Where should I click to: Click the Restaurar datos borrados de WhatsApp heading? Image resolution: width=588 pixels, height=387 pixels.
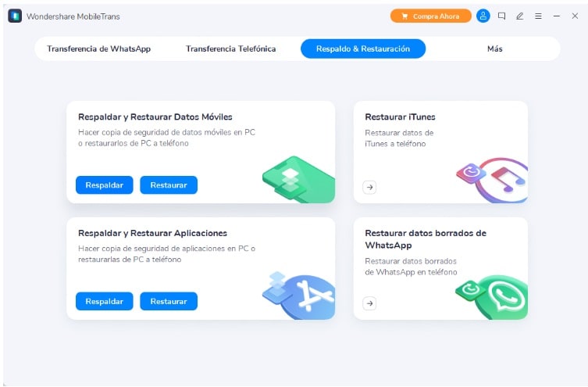click(426, 239)
